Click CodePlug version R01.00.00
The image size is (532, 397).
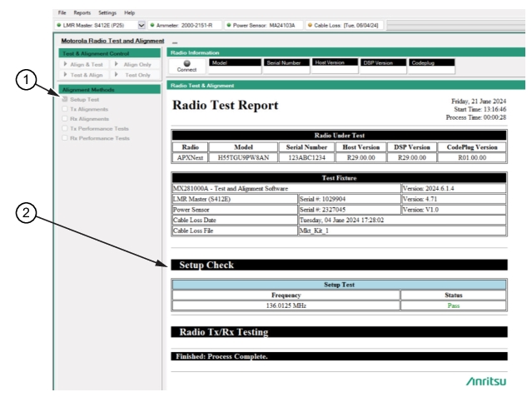pos(472,157)
